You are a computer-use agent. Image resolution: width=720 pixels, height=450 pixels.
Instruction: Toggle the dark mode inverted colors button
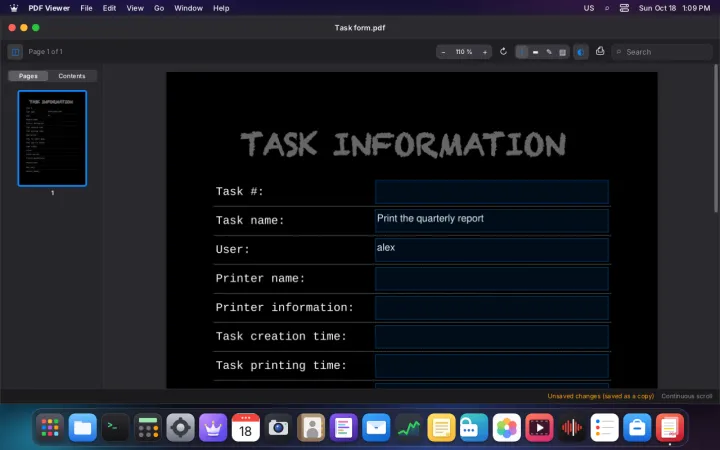coord(581,52)
